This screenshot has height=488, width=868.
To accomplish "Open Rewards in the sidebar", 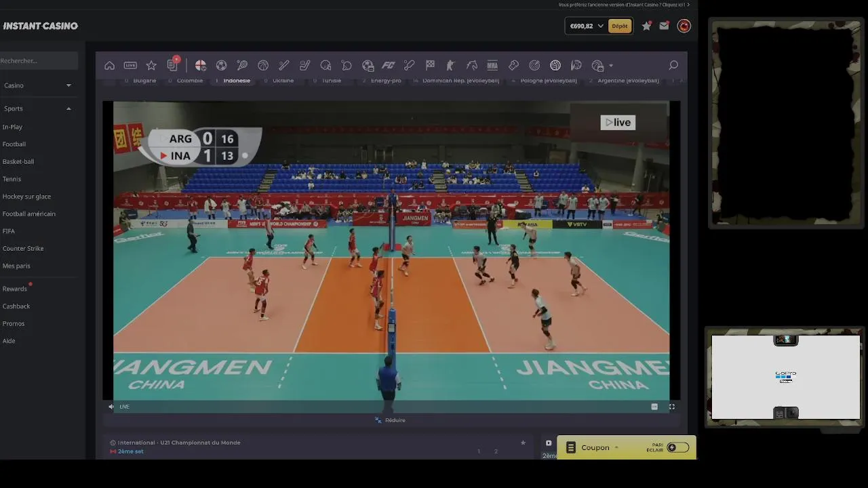I will [x=15, y=289].
